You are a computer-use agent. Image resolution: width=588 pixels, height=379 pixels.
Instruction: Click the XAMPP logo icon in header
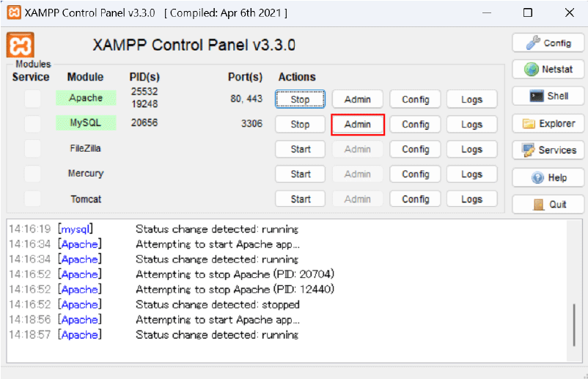(20, 45)
